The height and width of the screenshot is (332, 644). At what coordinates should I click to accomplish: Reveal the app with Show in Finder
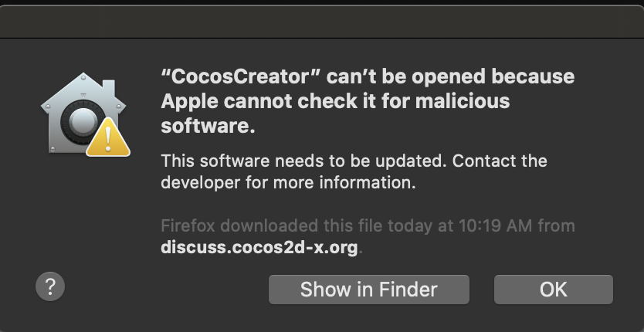pos(369,290)
